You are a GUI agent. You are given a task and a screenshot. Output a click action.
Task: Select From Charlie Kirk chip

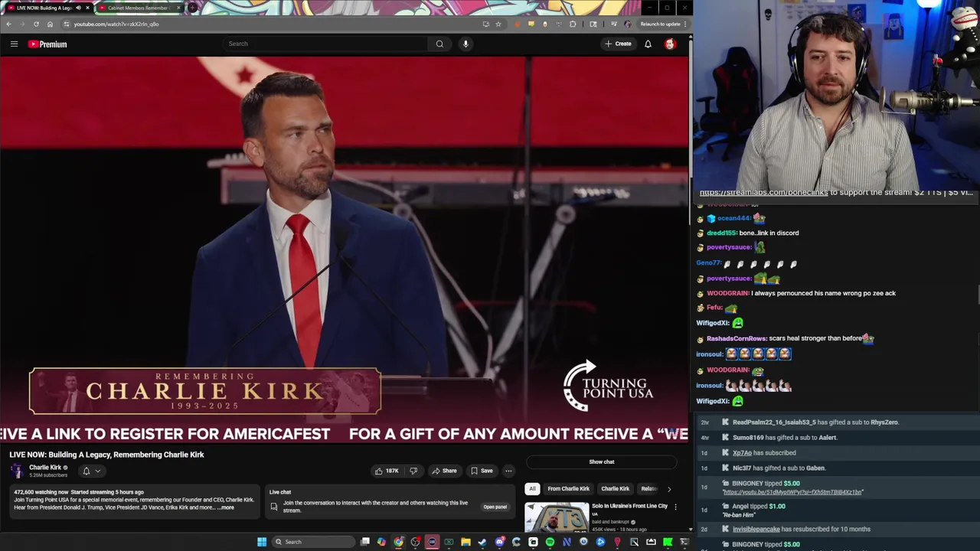pyautogui.click(x=569, y=488)
